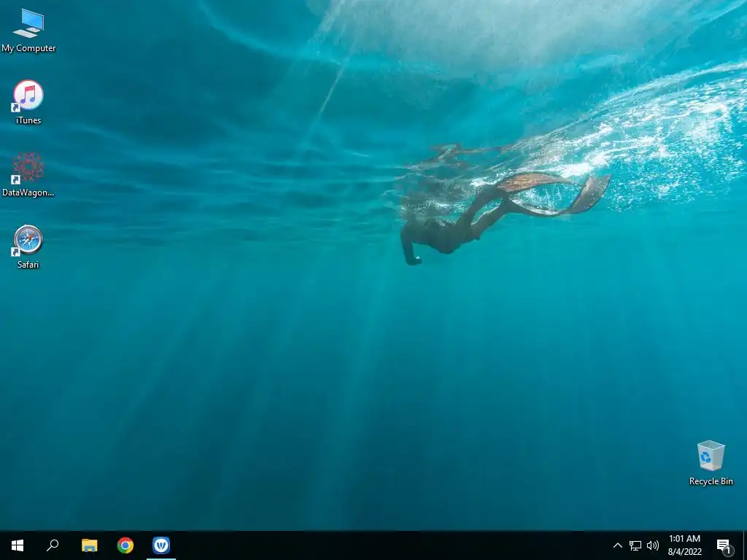Select the Safari desktop shortcut
The height and width of the screenshot is (560, 747).
coord(28,246)
